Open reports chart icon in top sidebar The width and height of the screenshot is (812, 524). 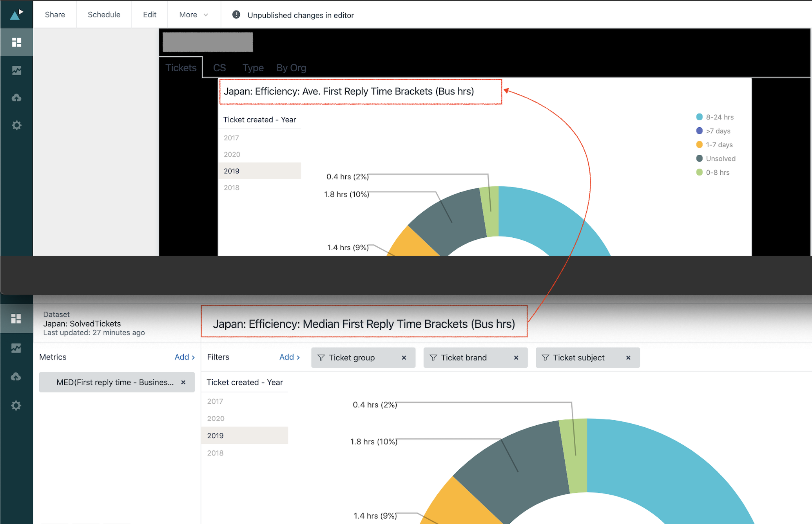coord(16,70)
